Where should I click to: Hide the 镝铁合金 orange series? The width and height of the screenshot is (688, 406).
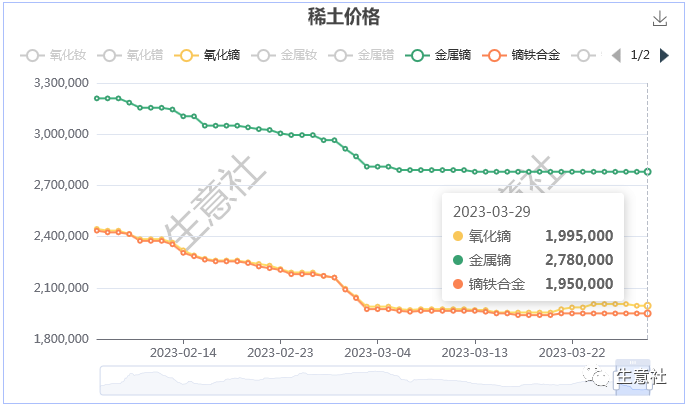pos(521,55)
